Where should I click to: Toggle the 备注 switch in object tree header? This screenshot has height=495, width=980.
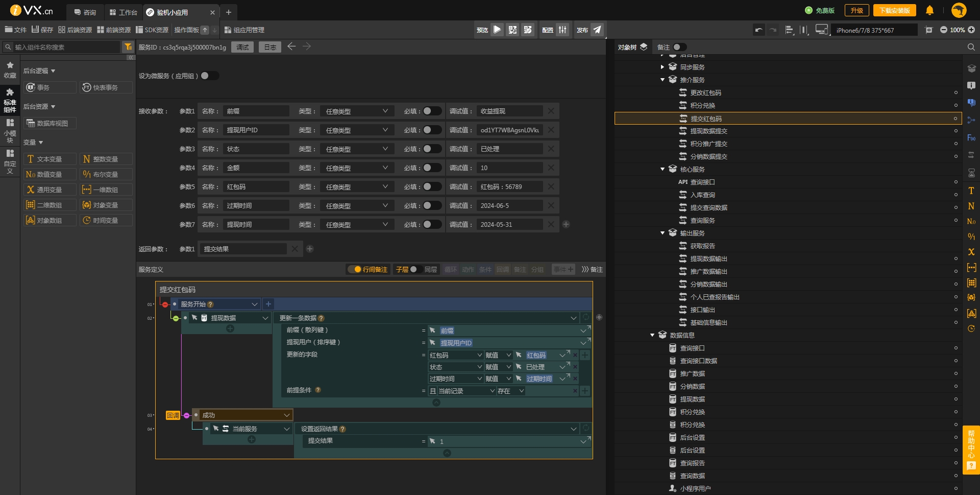point(679,47)
